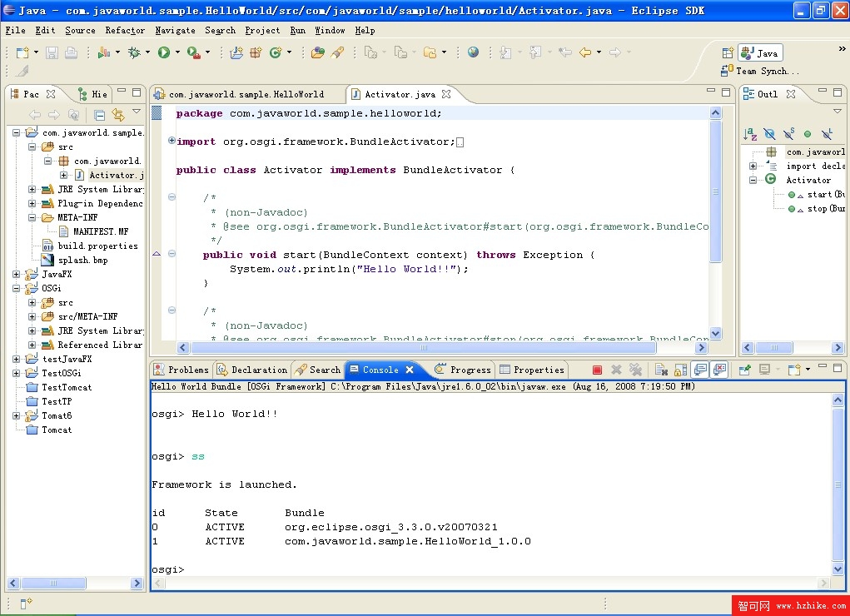Expand JRE System Library under com.javaworld.sample
850x616 pixels.
(32, 189)
